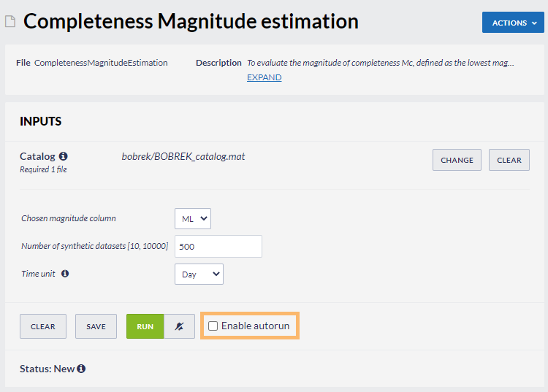Click the truncated description text
This screenshot has height=392, width=548.
point(381,63)
